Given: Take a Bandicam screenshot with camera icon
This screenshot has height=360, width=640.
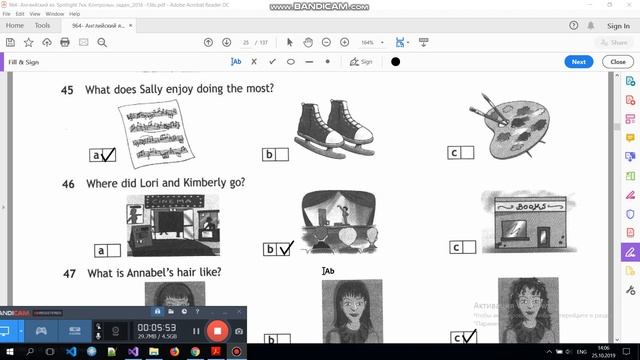Looking at the screenshot, I should (239, 331).
